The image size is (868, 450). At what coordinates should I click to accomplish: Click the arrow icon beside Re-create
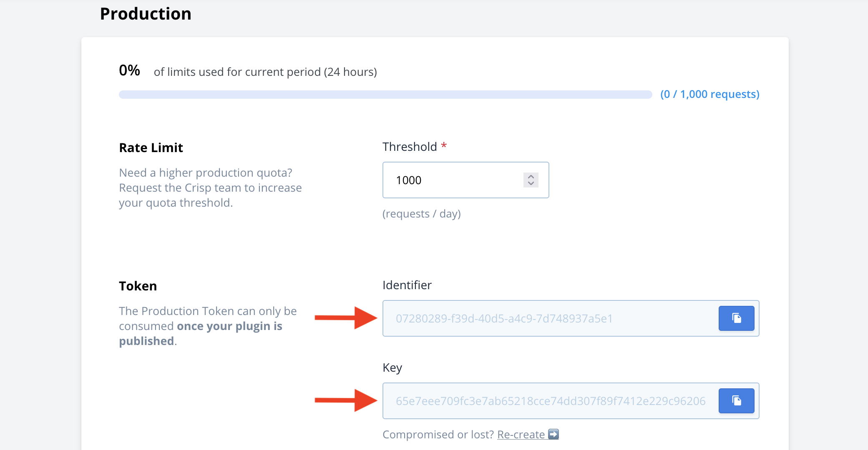(554, 434)
